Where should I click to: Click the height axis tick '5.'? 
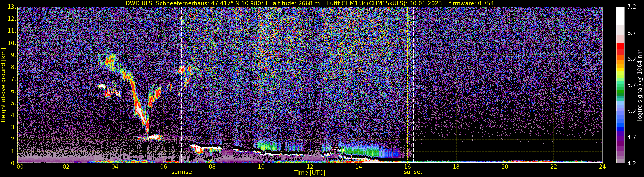(x=14, y=103)
